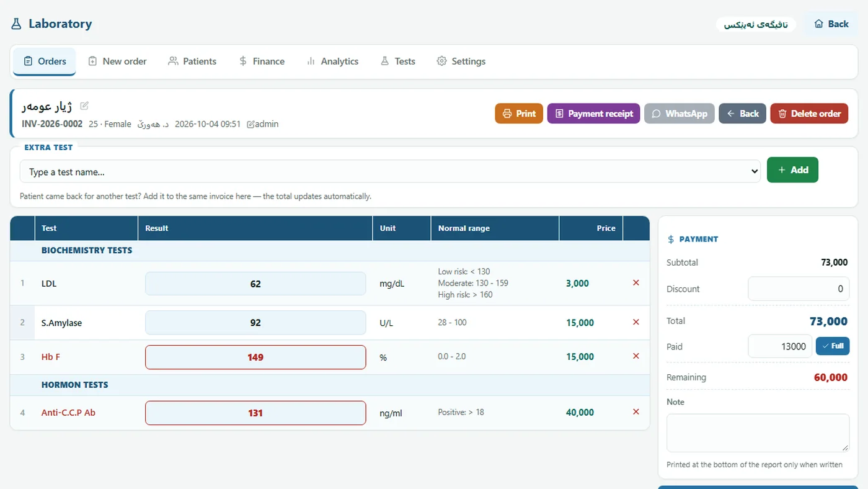Expand the extra test name dropdown

click(390, 171)
